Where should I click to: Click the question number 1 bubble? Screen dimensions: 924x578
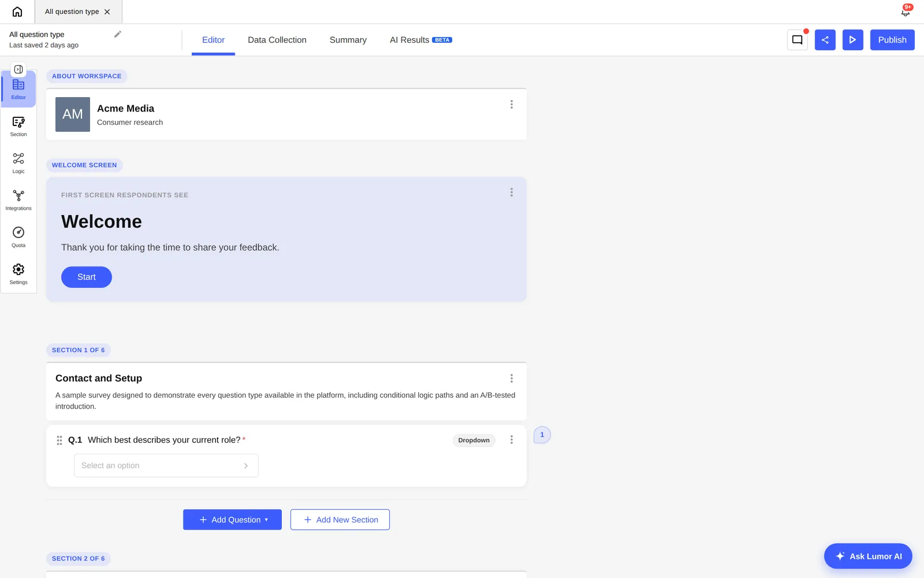pyautogui.click(x=542, y=435)
